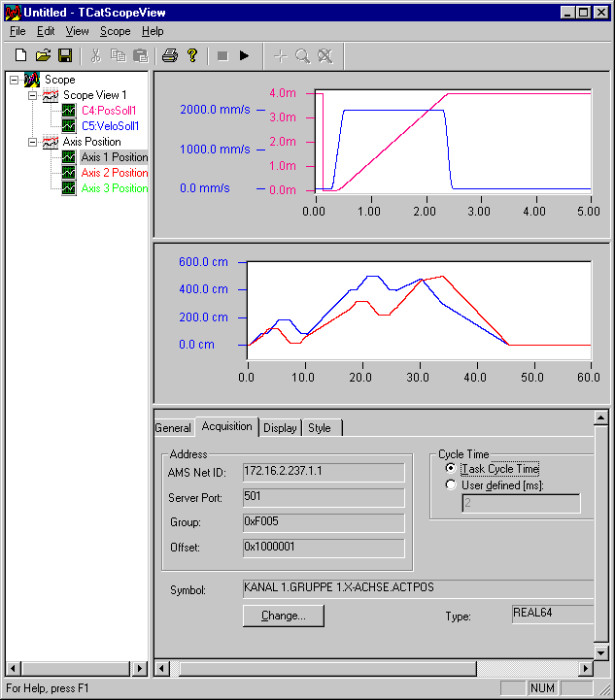615x700 pixels.
Task: Click tree panel scroll left arrow
Action: (x=13, y=668)
